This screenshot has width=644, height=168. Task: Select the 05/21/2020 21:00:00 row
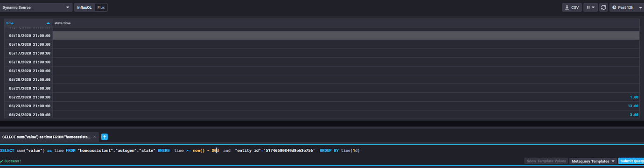click(x=322, y=88)
